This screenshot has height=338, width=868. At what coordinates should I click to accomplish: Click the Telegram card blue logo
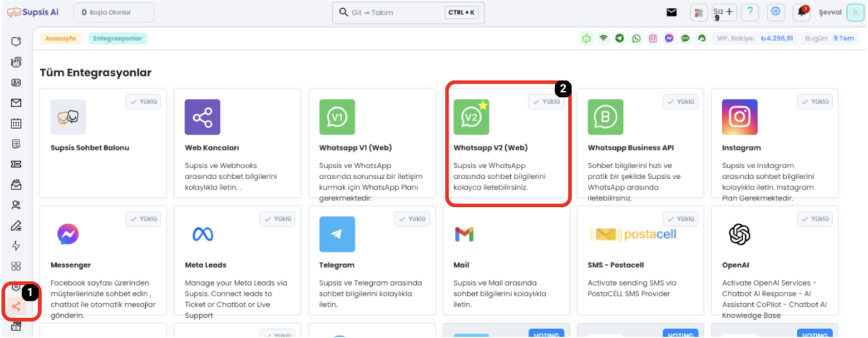[337, 234]
